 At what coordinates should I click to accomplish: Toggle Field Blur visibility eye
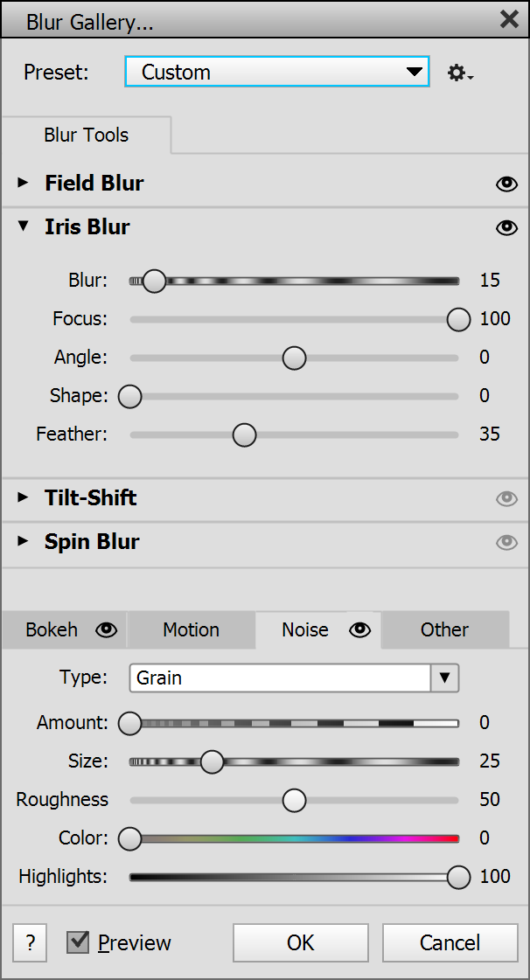[x=506, y=184]
